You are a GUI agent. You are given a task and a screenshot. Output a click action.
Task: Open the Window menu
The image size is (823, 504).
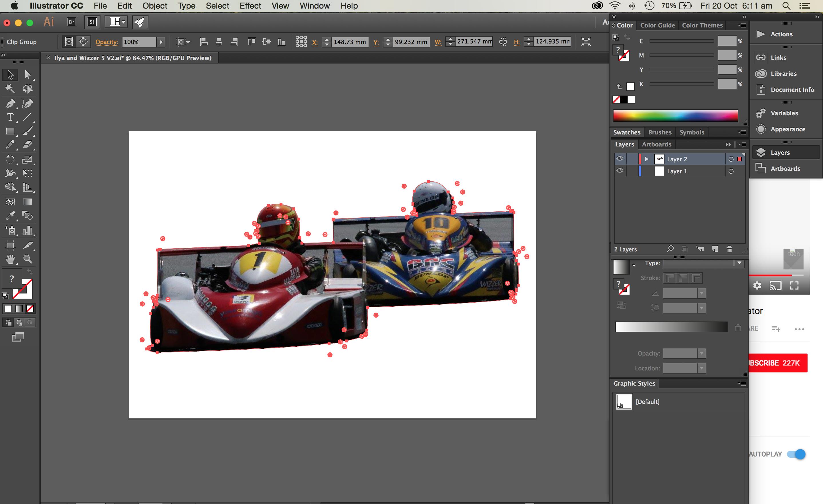(x=315, y=6)
